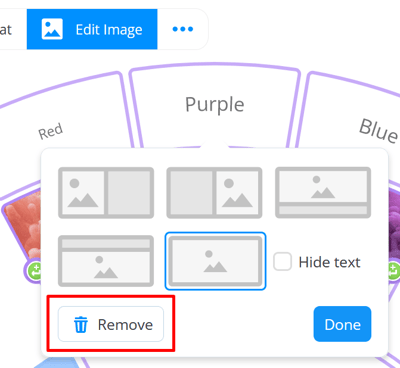Image resolution: width=400 pixels, height=368 pixels.
Task: Choose image-above-text layout icon
Action: (x=323, y=193)
